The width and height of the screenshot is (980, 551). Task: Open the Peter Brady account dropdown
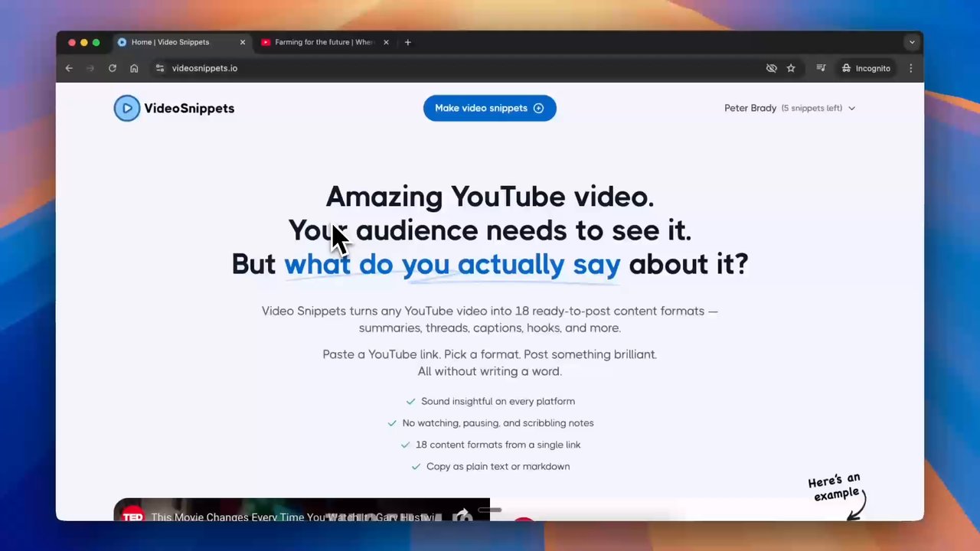point(790,108)
